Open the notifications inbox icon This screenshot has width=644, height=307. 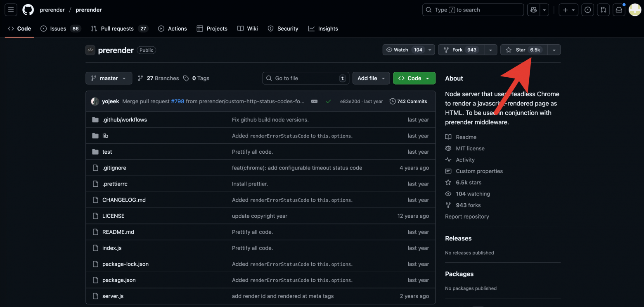pos(618,10)
